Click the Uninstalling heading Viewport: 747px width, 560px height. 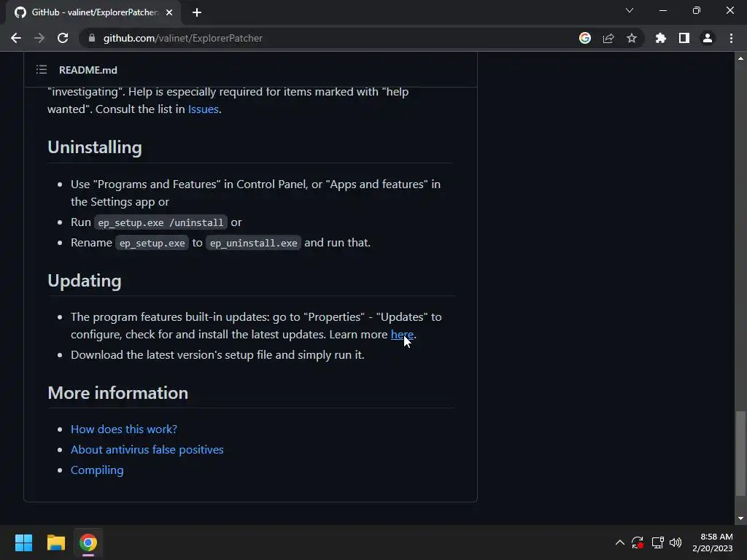click(95, 147)
